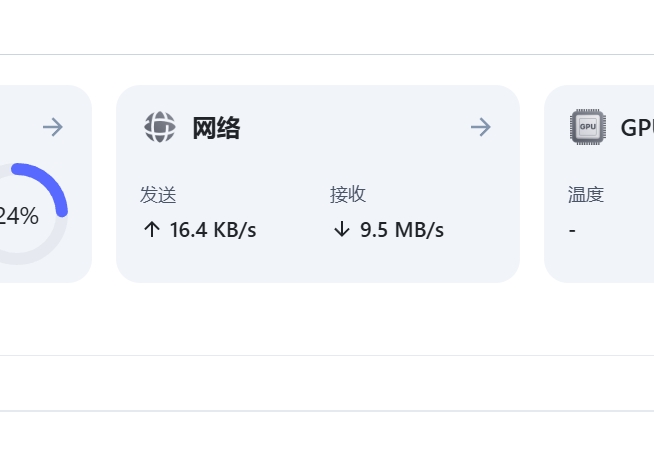Image resolution: width=654 pixels, height=454 pixels.
Task: Click empty area below the dash in GPU card
Action: tap(600, 262)
